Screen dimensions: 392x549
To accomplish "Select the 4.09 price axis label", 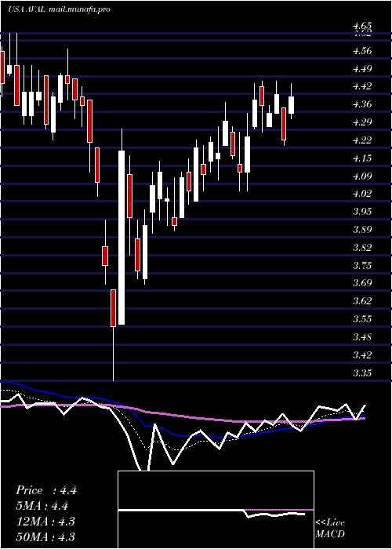I will tap(362, 176).
